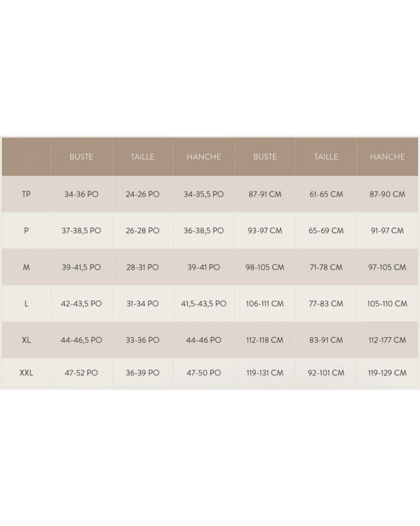The width and height of the screenshot is (420, 526).
Task: Select the 37-38,5 PO cell
Action: tap(81, 231)
